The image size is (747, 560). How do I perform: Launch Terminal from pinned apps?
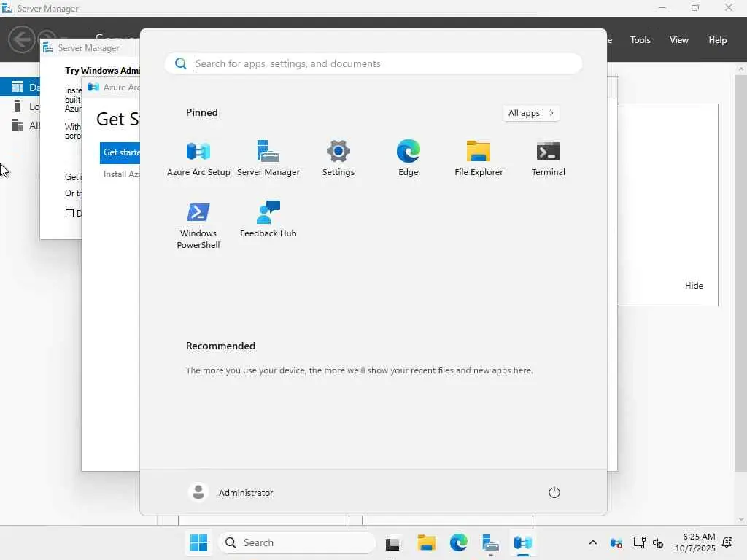(549, 158)
